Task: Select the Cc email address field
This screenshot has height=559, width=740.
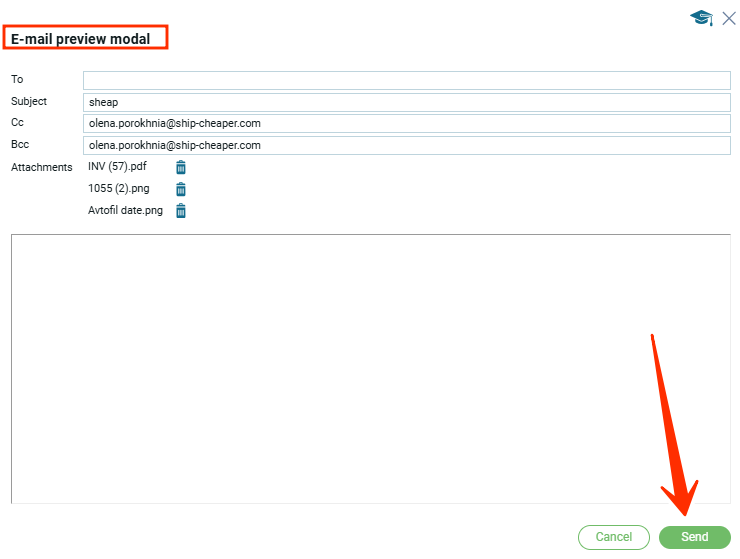Action: click(406, 124)
